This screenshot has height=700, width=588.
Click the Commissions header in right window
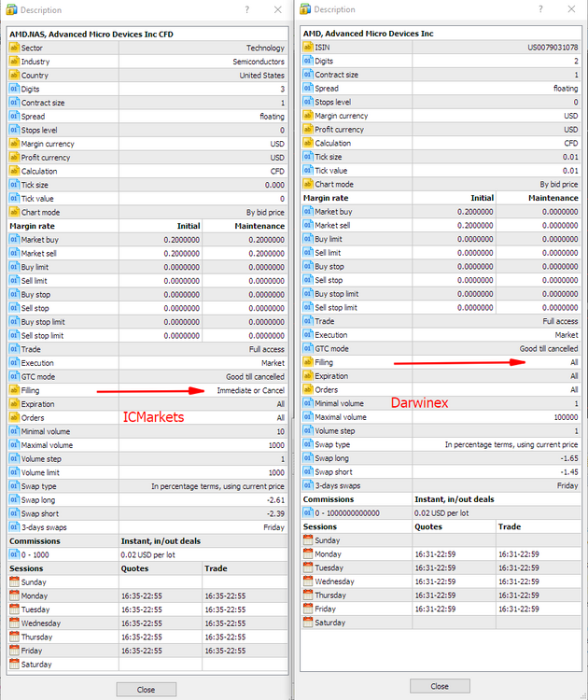pos(329,499)
